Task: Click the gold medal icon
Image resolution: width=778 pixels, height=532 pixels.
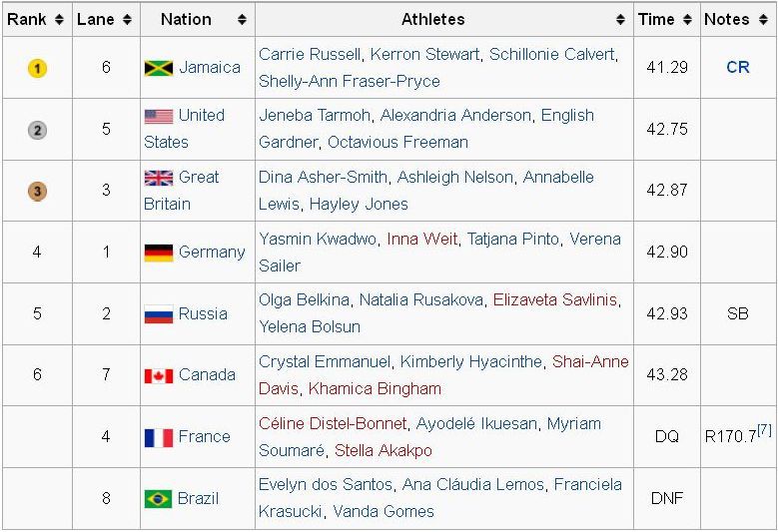Action: click(x=37, y=69)
